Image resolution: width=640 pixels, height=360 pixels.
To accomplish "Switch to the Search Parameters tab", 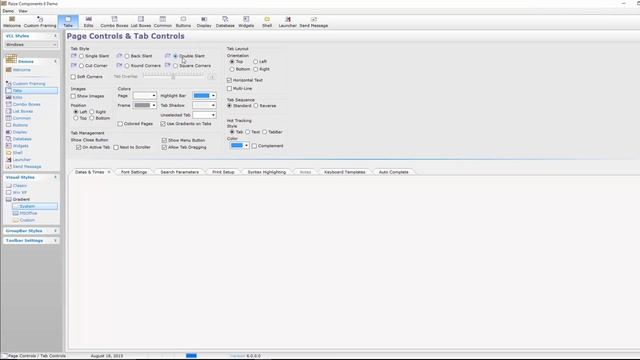I will pos(180,172).
